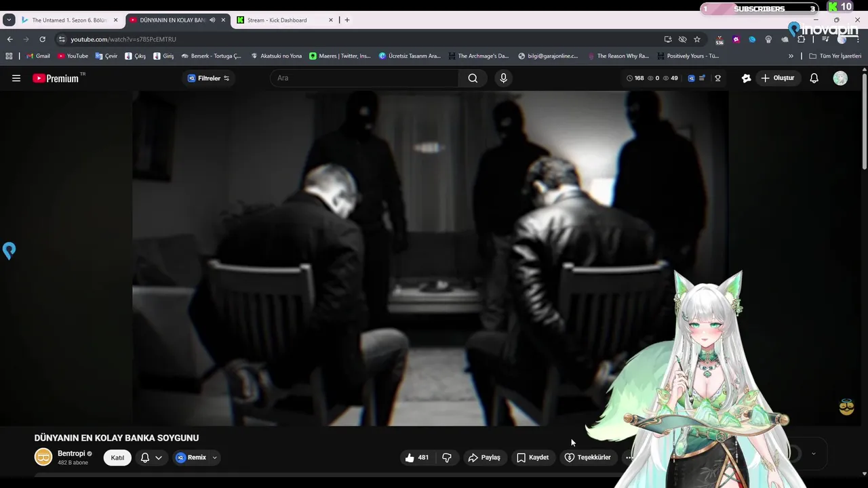The image size is (868, 488).
Task: Open the browser extensions puzzle icon
Action: [x=801, y=39]
